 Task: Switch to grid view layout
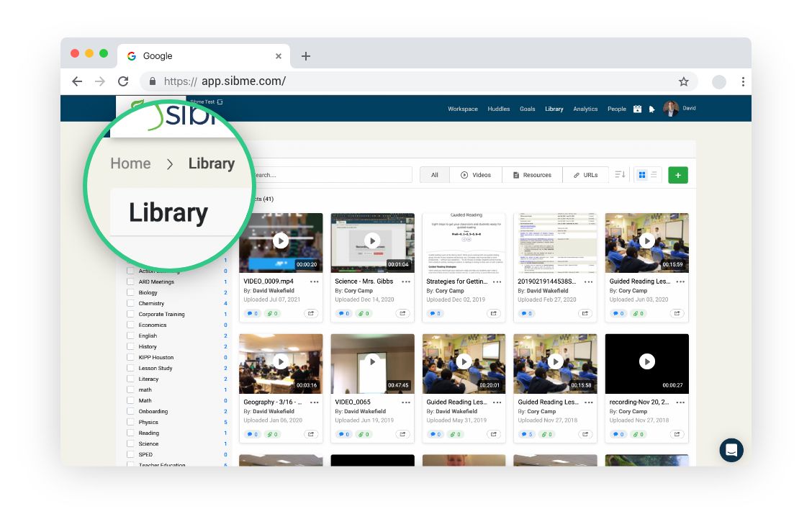(x=642, y=175)
